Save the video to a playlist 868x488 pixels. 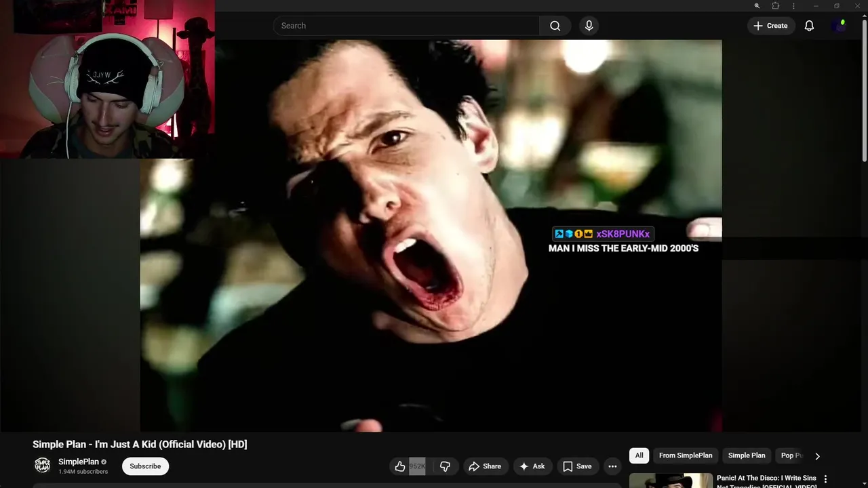tap(577, 466)
